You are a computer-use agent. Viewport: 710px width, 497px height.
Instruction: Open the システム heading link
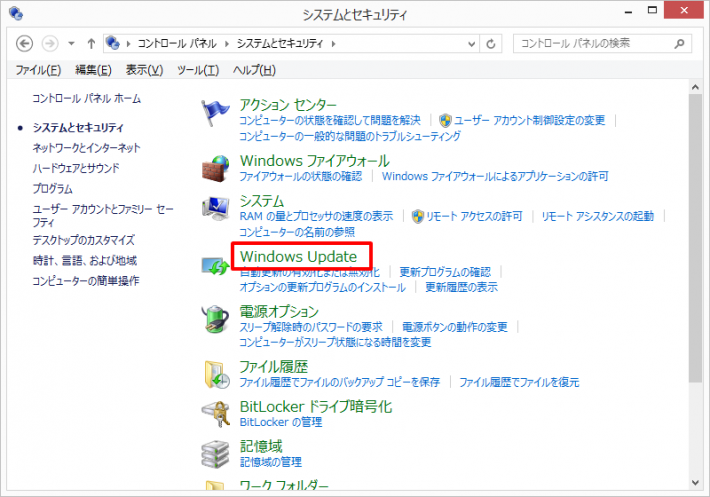point(262,201)
